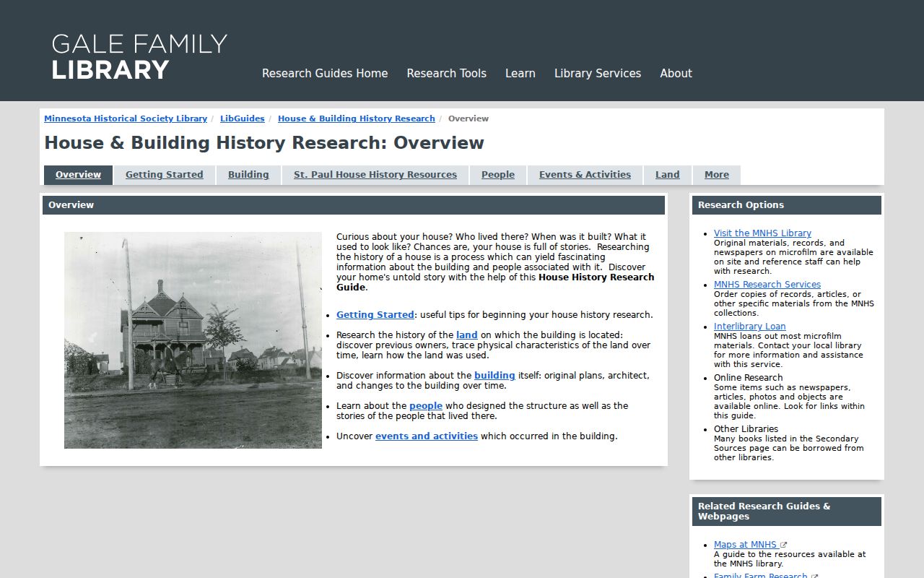
Task: Open House & Building History Research breadcrumb
Action: click(x=357, y=118)
